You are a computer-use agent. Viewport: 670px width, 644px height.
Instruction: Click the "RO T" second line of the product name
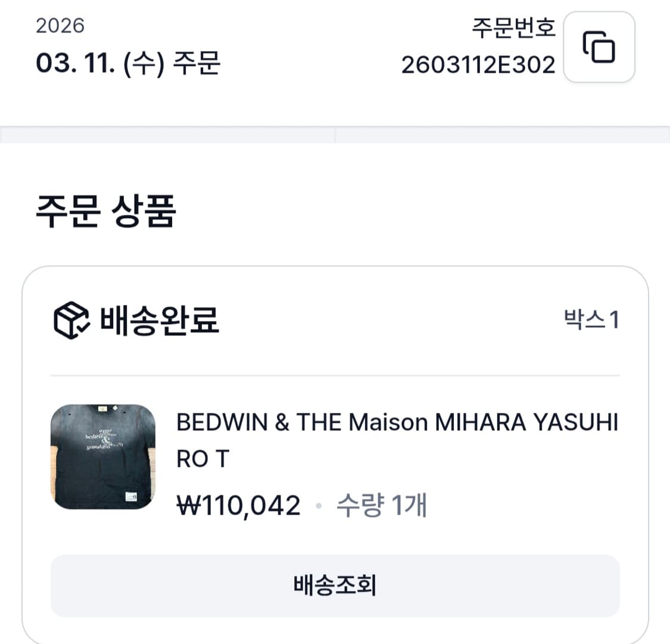click(203, 459)
